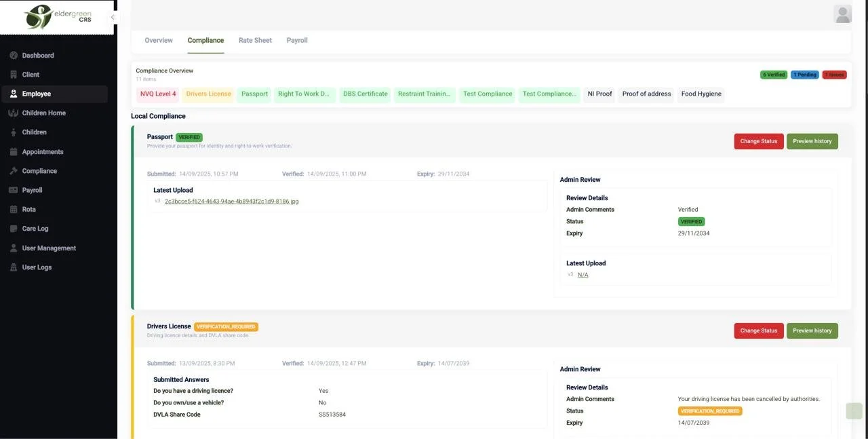The height and width of the screenshot is (439, 868).
Task: Click the cancelled driving license admin comment
Action: pyautogui.click(x=749, y=399)
